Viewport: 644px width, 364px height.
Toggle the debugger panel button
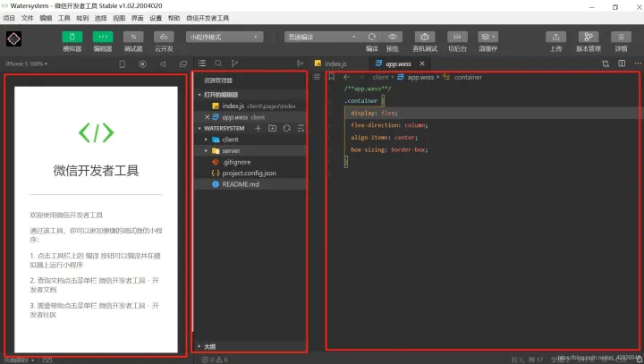[x=133, y=37]
